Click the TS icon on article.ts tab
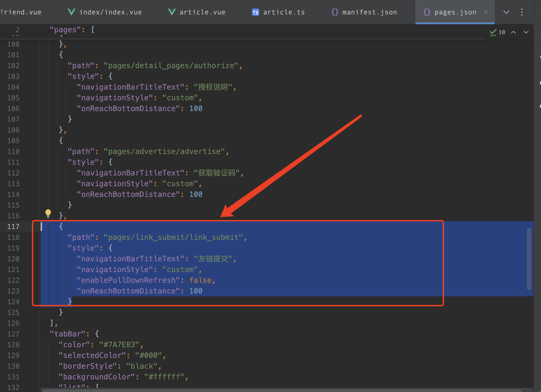Screen dimensions: 541x392 pyautogui.click(x=255, y=12)
